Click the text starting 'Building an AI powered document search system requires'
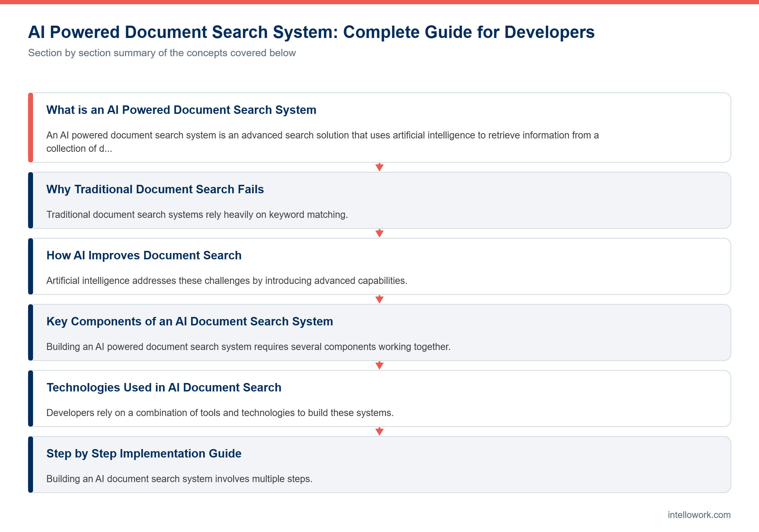 [x=248, y=347]
